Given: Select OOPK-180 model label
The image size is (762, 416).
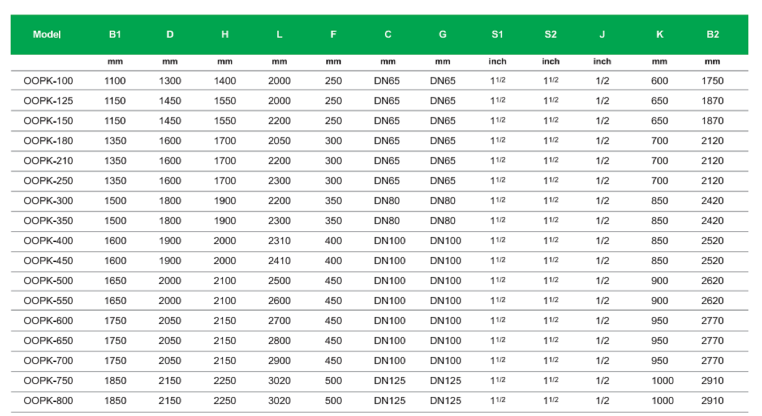Looking at the screenshot, I should 48,140.
